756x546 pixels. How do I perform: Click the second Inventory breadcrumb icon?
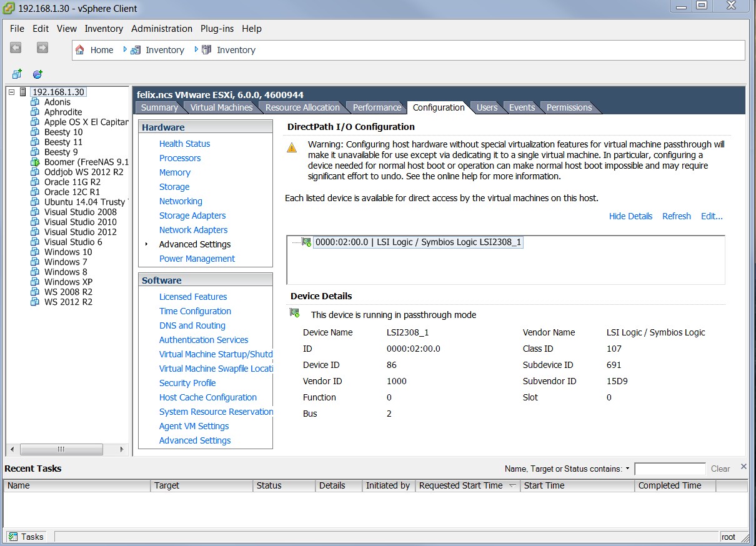pos(207,50)
